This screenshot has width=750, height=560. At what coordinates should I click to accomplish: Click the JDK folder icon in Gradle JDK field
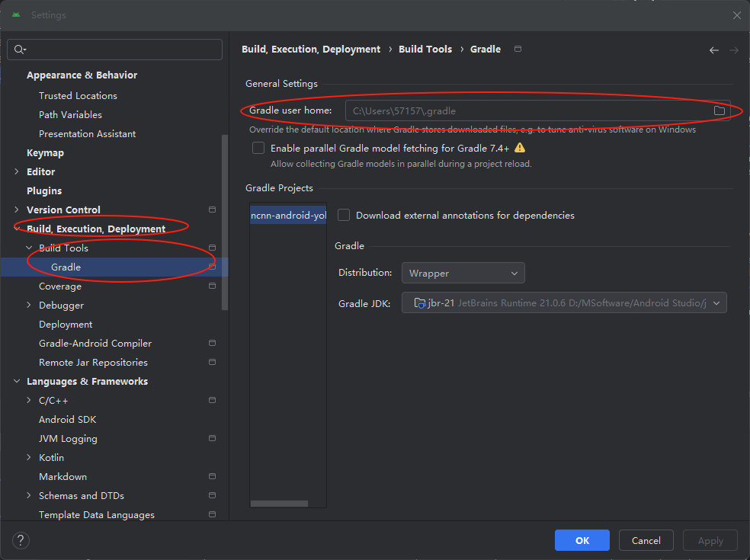[419, 302]
